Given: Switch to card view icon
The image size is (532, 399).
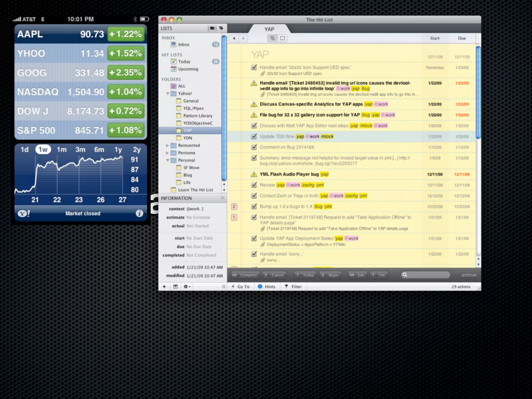Looking at the screenshot, I should (x=282, y=38).
